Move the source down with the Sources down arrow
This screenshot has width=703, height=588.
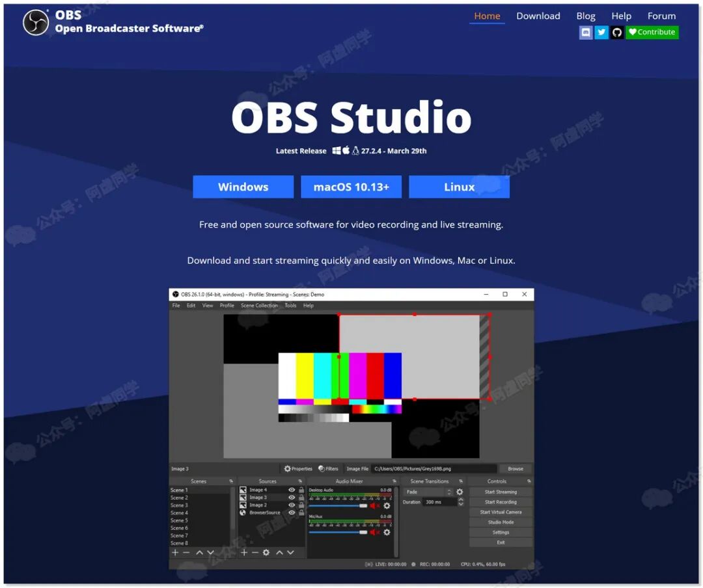290,553
